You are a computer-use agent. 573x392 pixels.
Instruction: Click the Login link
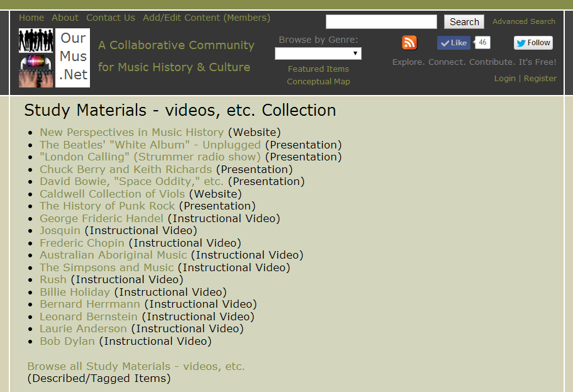click(x=504, y=78)
